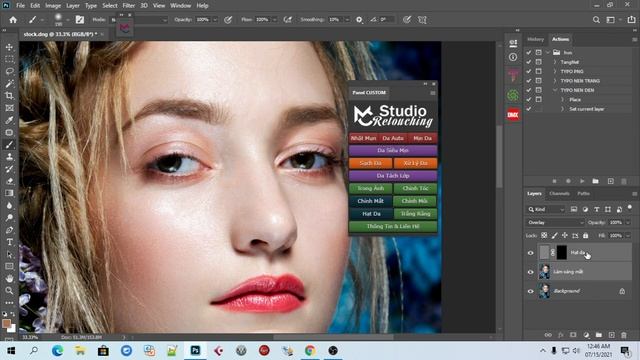Click the Home icon in options bar
Viewport: 640px width, 360px height.
coord(13,20)
